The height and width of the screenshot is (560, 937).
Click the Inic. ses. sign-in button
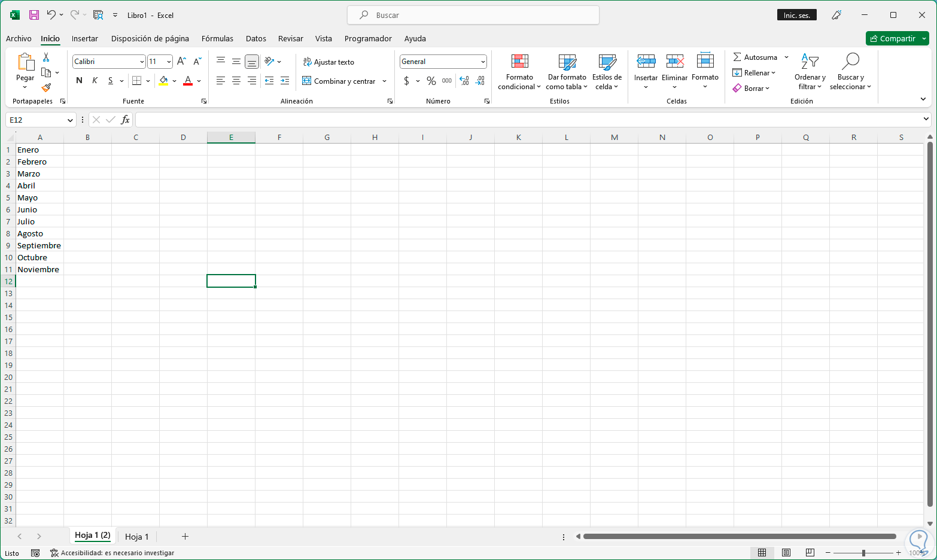[x=797, y=15]
